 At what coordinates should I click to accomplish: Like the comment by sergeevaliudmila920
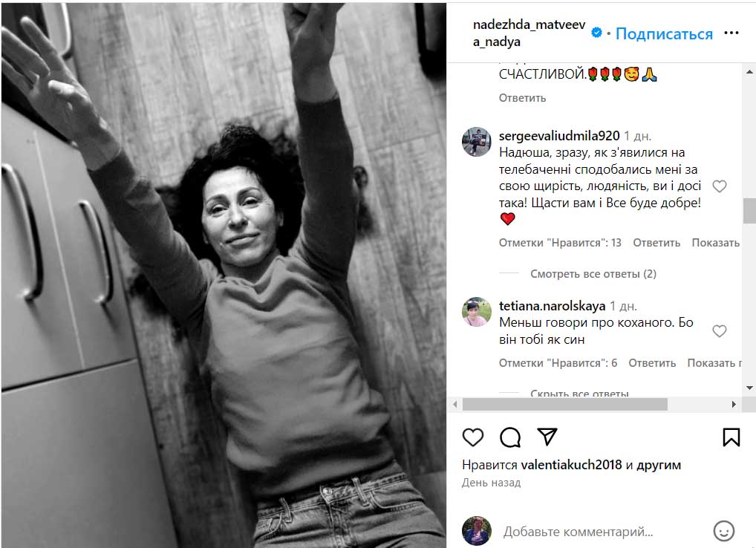click(x=719, y=186)
